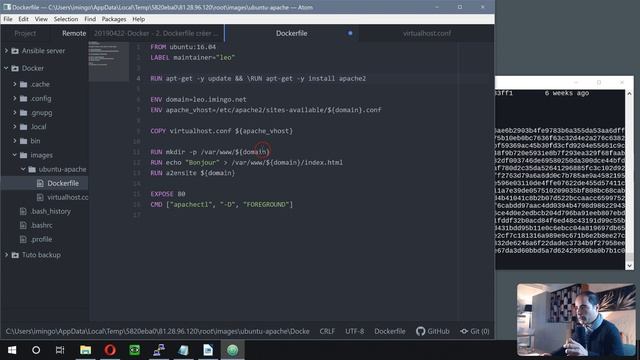Change the Dockerfile grammar selector
This screenshot has width=640, height=360.
(x=390, y=331)
